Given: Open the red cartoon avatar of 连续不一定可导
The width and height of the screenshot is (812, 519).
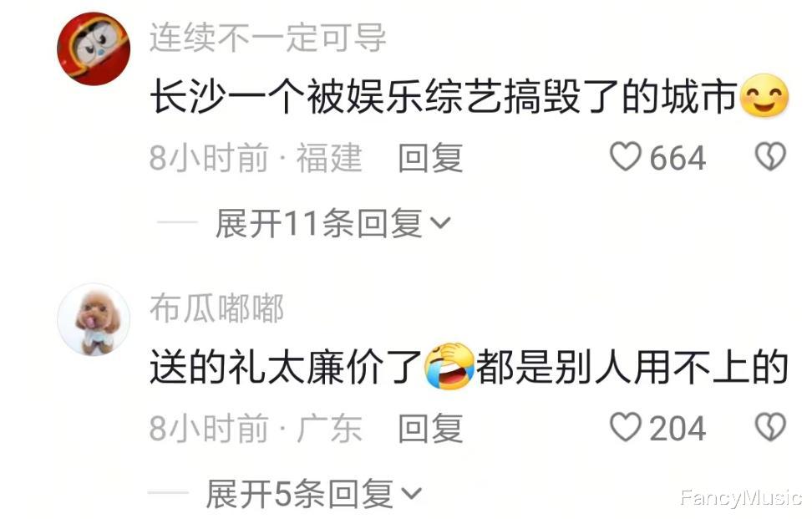Looking at the screenshot, I should [x=94, y=48].
